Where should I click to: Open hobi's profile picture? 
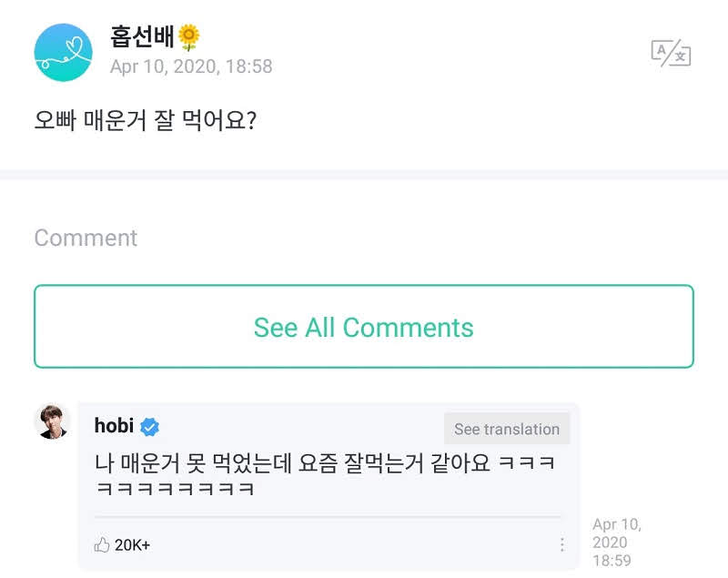coord(53,421)
